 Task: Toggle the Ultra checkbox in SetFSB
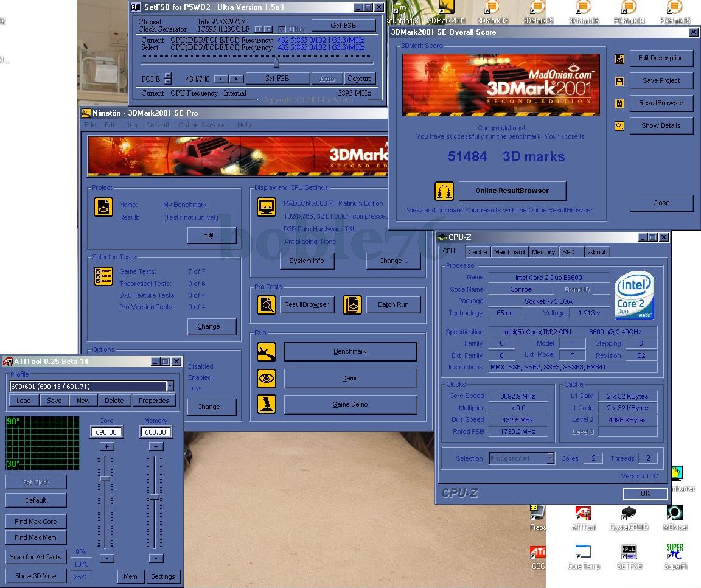tap(281, 29)
